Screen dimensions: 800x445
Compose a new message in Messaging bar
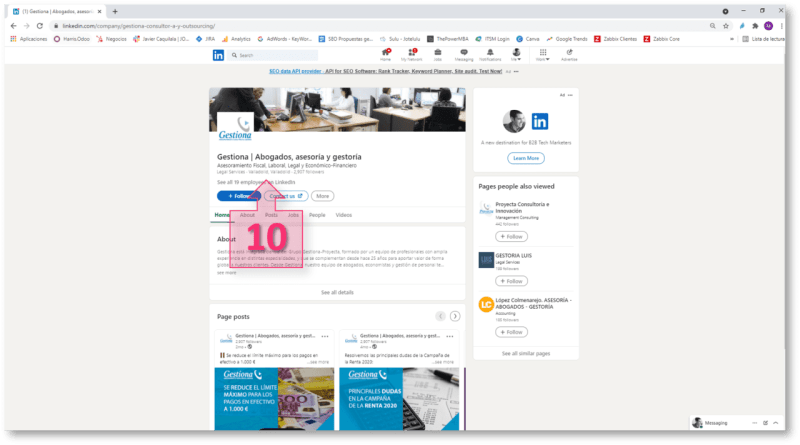point(765,423)
